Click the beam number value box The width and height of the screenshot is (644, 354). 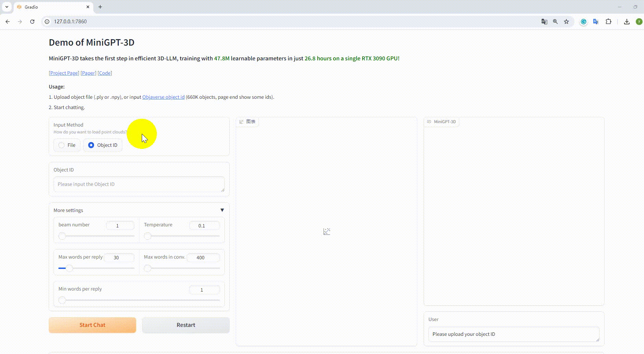coord(120,225)
